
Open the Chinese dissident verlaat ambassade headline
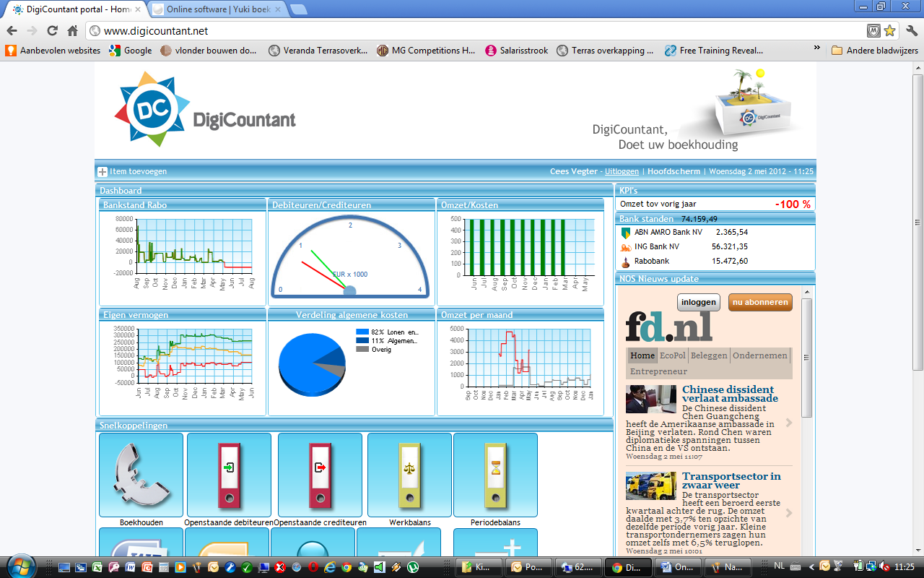pos(730,394)
